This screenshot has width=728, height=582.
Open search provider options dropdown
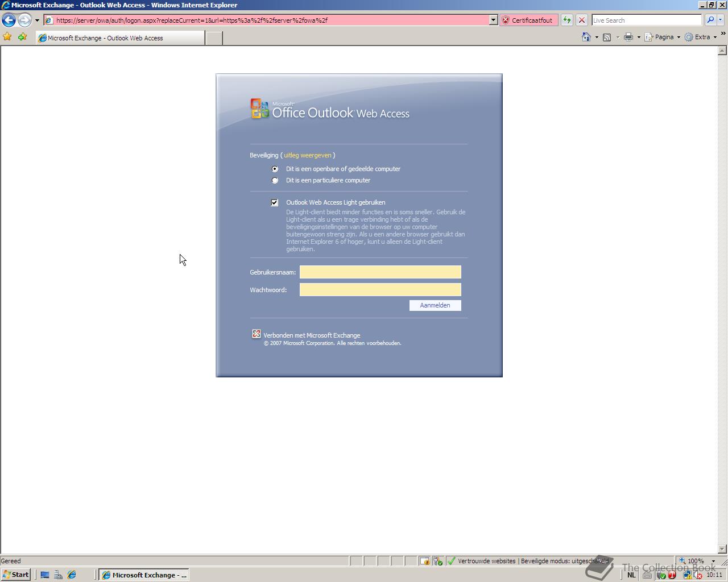720,20
